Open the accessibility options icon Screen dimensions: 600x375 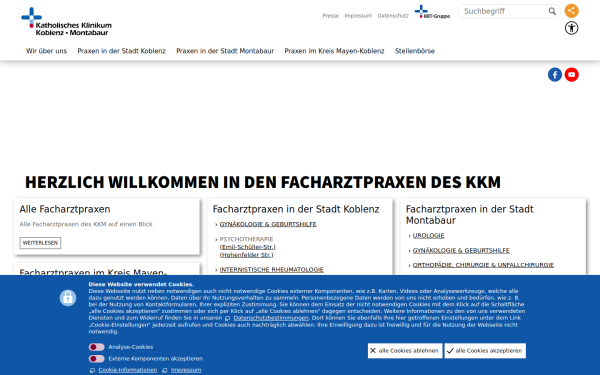571,28
